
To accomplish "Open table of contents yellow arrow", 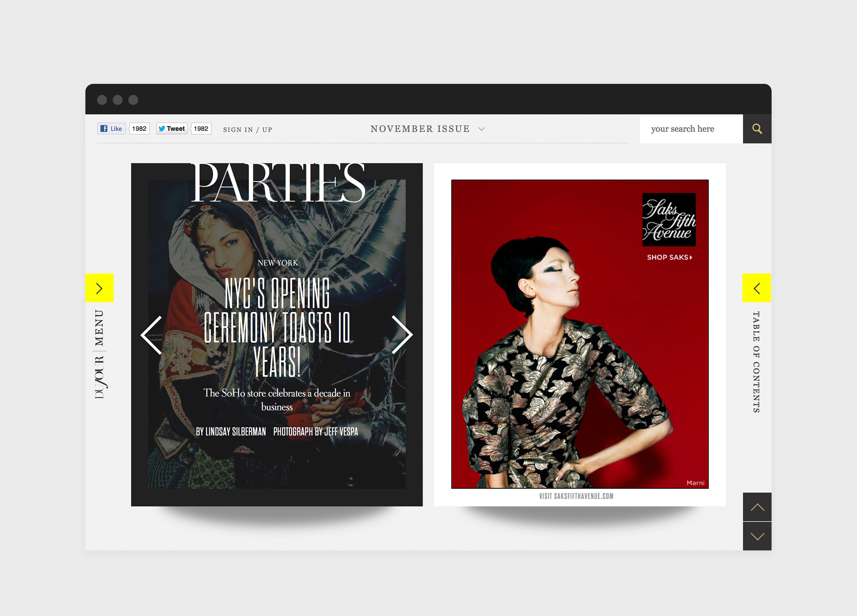I will (756, 288).
